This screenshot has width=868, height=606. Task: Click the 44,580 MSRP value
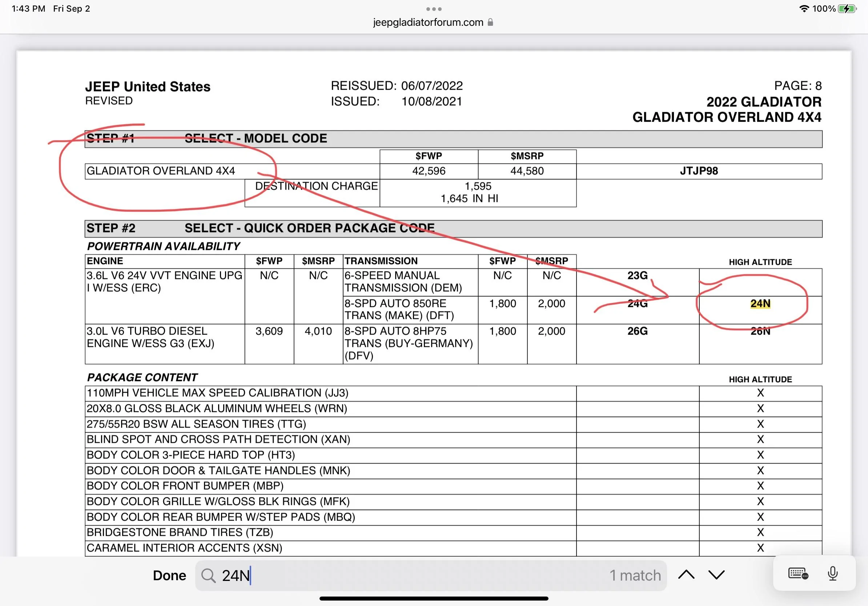[x=527, y=171]
